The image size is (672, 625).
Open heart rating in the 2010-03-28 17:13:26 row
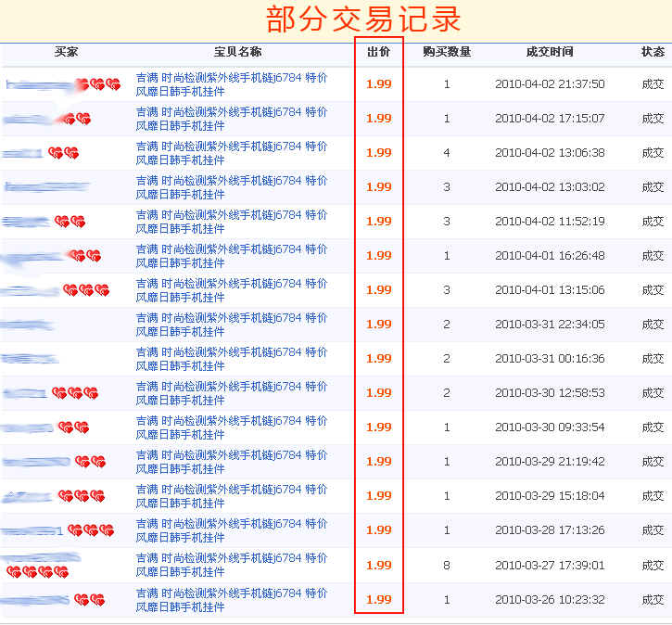[x=91, y=530]
